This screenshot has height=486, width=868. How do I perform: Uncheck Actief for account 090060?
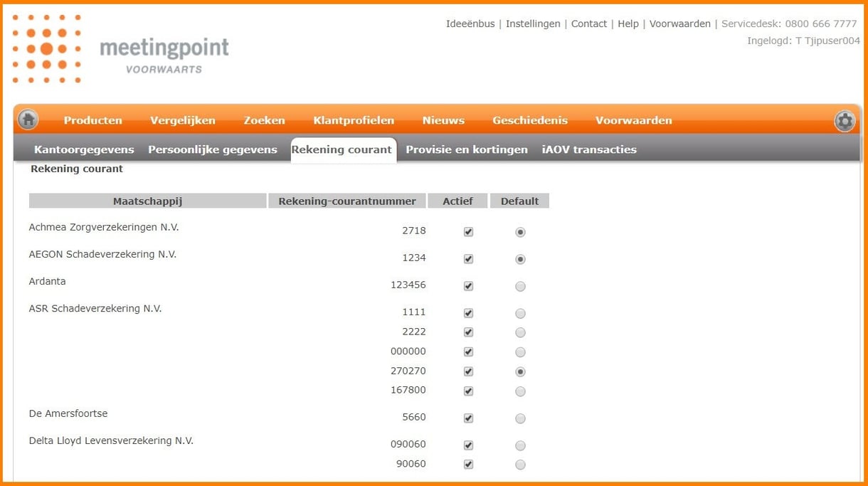(468, 445)
